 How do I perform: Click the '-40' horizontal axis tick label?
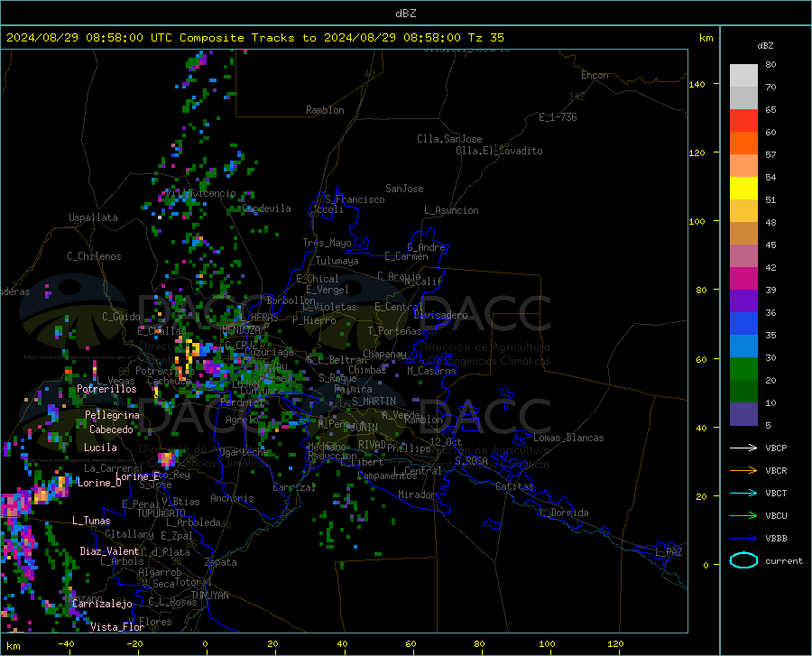(66, 643)
